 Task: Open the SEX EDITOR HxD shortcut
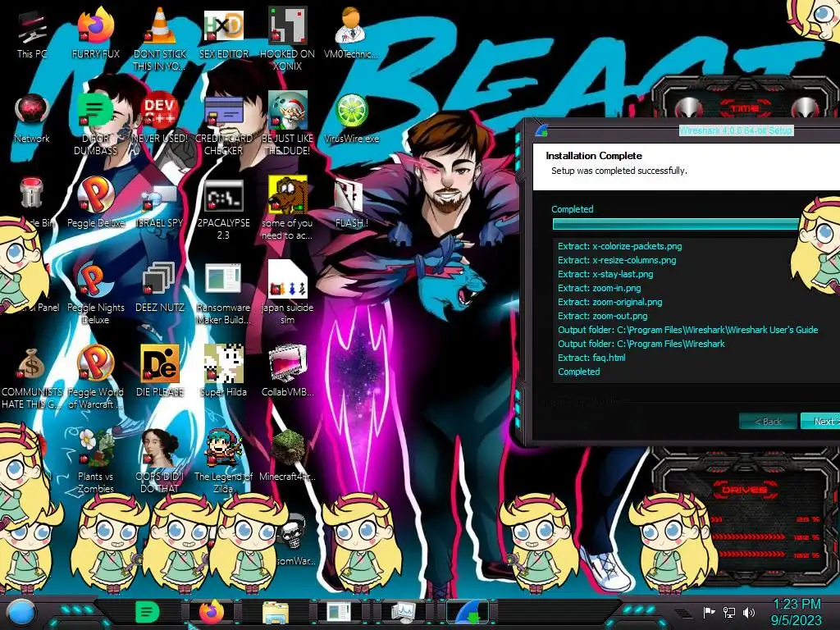224,32
